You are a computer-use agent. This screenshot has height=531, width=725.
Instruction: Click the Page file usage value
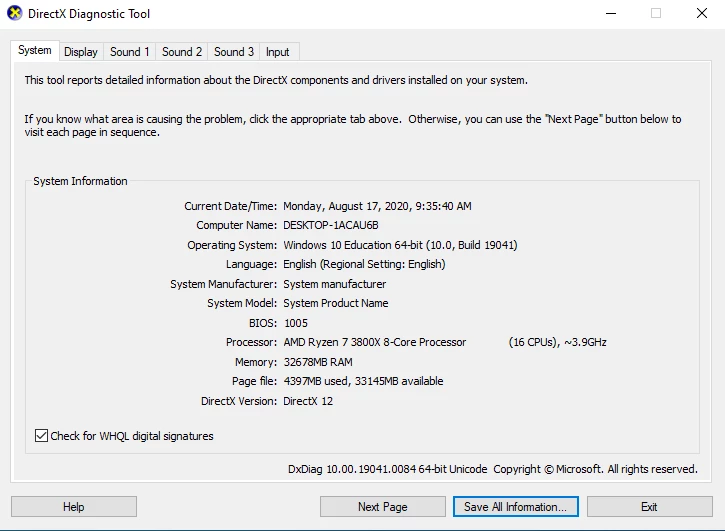[x=363, y=381]
